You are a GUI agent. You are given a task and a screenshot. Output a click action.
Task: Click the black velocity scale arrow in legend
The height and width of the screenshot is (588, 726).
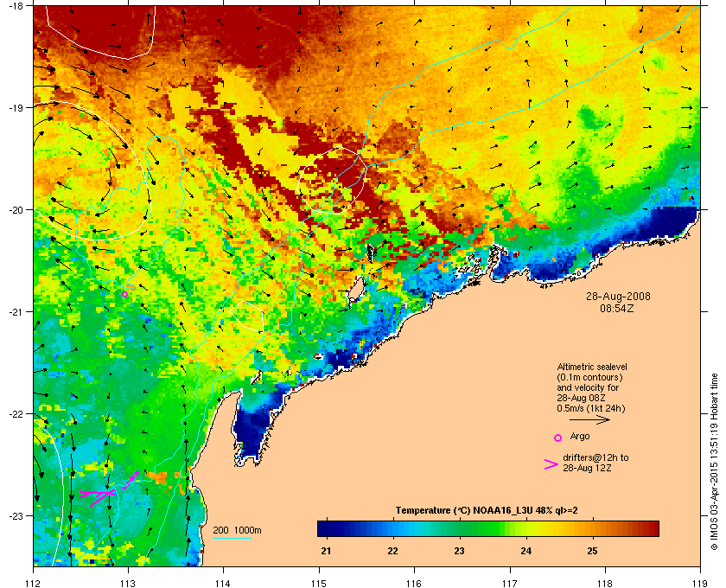coord(589,419)
